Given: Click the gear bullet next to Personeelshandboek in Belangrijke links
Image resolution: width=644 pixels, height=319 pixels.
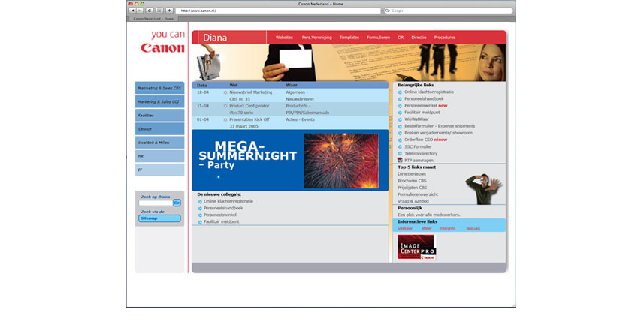Looking at the screenshot, I should [400, 99].
